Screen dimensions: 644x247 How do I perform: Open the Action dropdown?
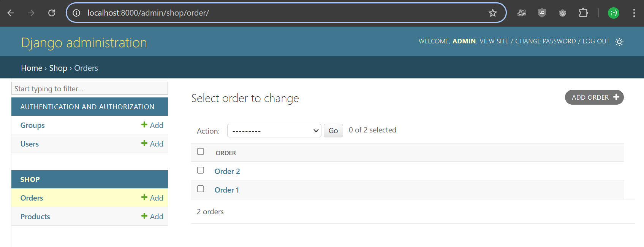point(274,131)
